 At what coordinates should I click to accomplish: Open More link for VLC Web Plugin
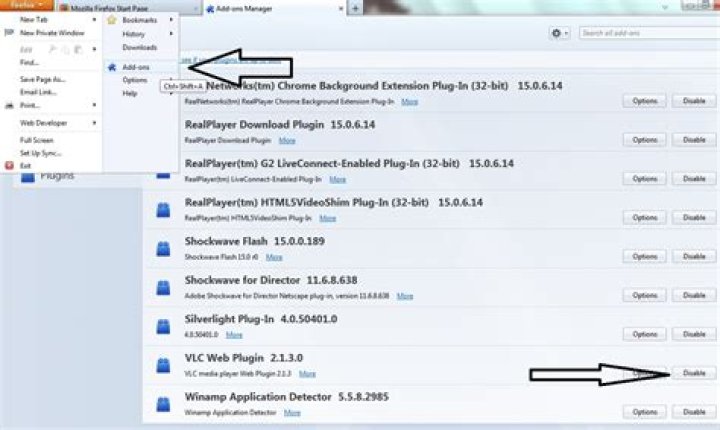tap(307, 374)
